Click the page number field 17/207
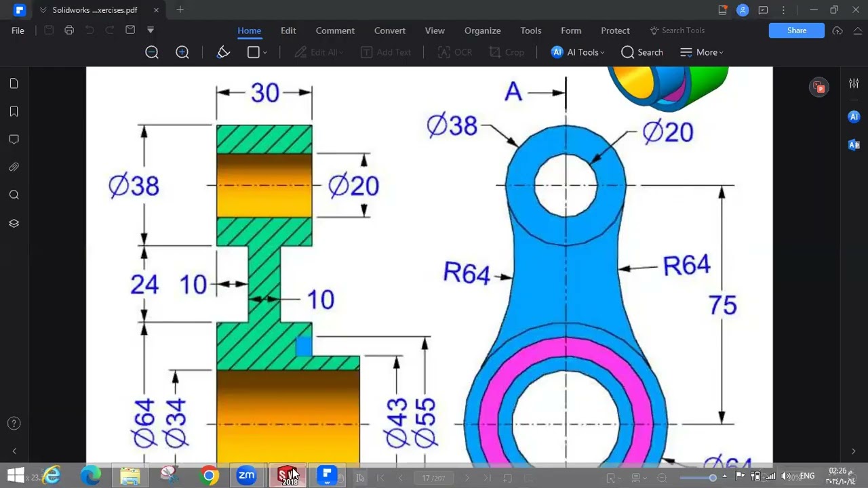 click(433, 478)
